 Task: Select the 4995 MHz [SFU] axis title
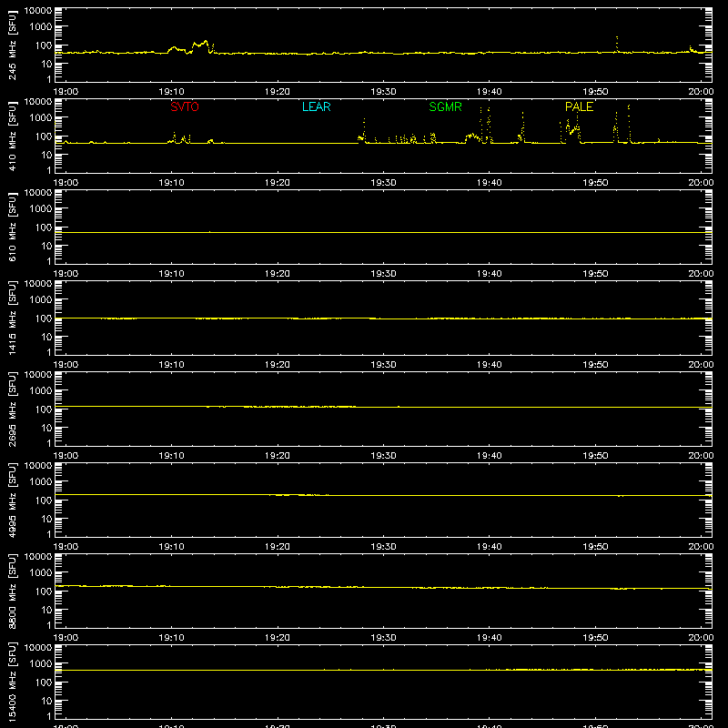13,500
